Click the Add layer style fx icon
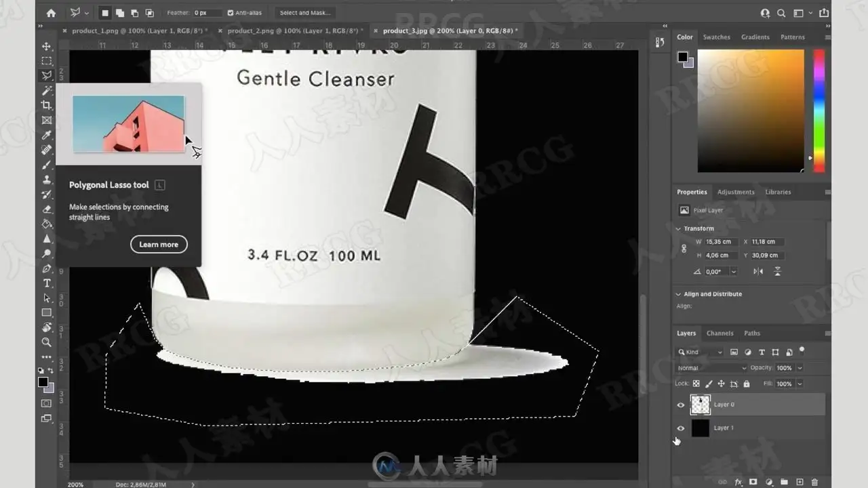This screenshot has height=488, width=868. click(738, 482)
